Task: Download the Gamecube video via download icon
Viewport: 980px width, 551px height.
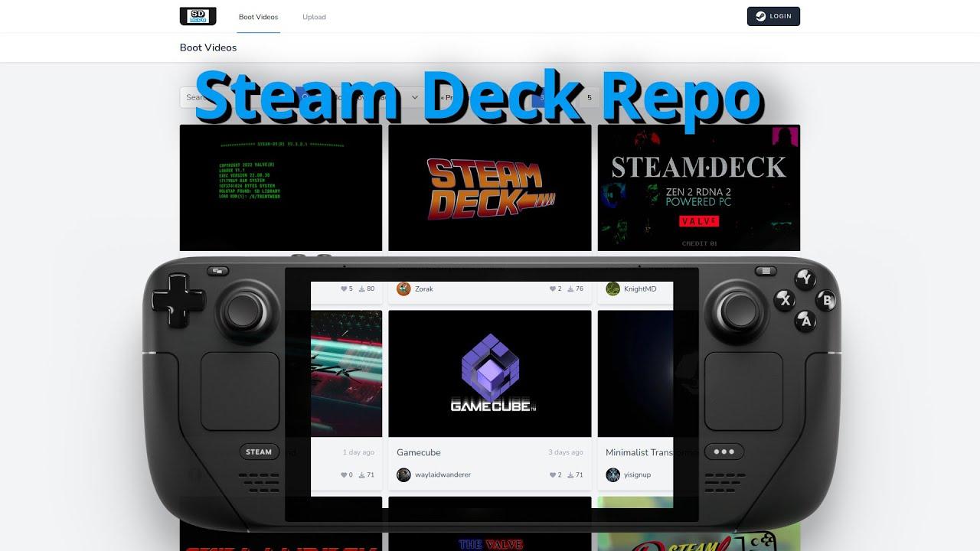Action: (x=570, y=475)
